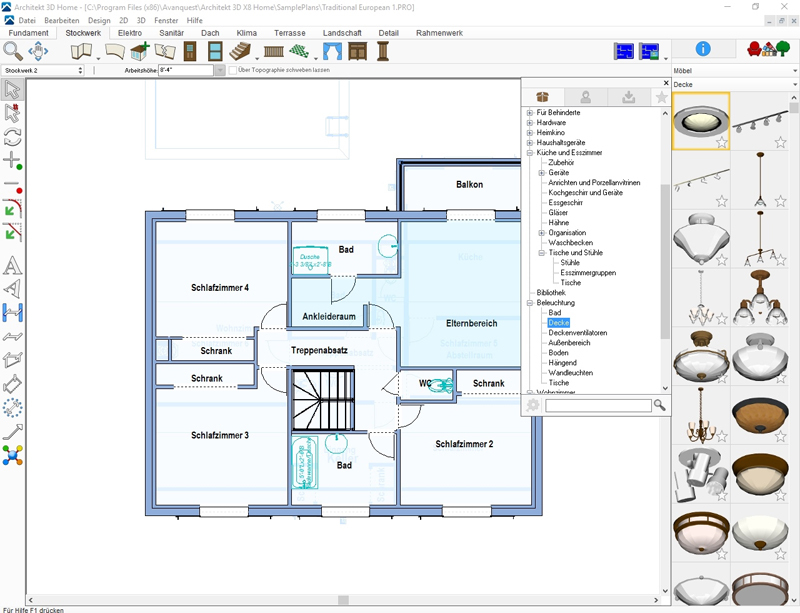Mark a pendant lamp thumbnail as favorite
Screen dimensions: 800x613
779,201
